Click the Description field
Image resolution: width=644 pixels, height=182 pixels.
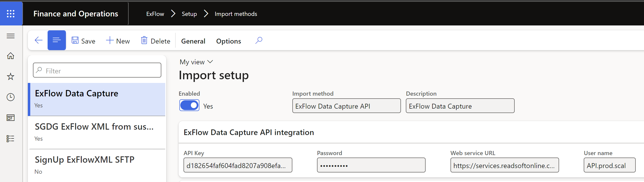(460, 106)
